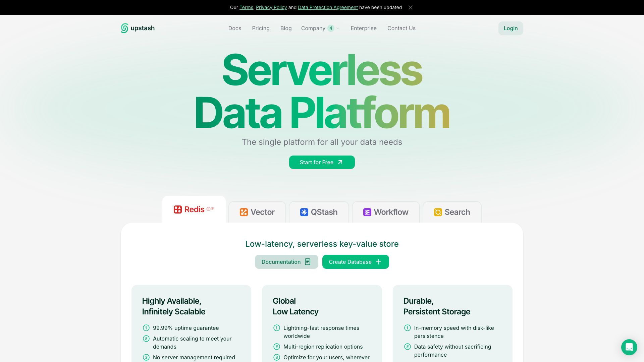Image resolution: width=644 pixels, height=362 pixels.
Task: Click the QStash asterisk icon
Action: pyautogui.click(x=304, y=212)
